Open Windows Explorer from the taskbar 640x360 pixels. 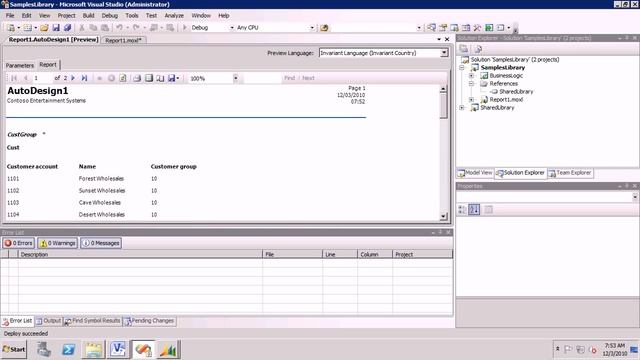pos(93,350)
